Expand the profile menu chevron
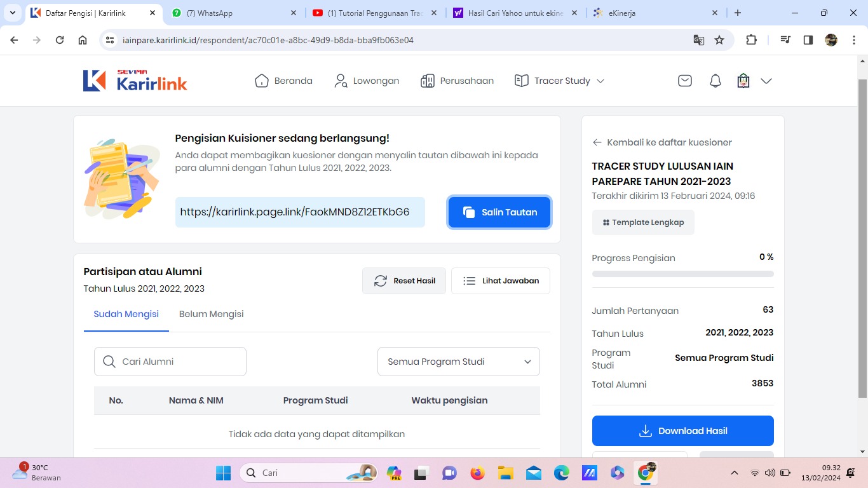 point(766,81)
